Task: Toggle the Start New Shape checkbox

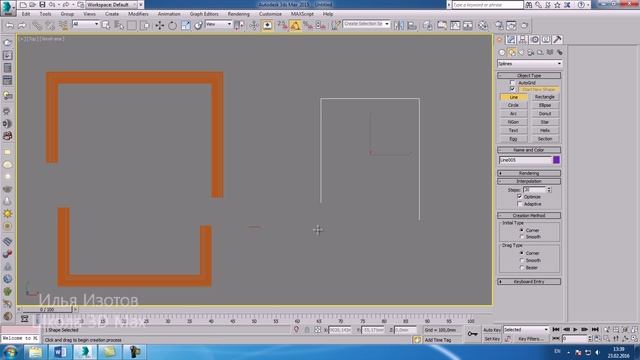Action: point(513,89)
